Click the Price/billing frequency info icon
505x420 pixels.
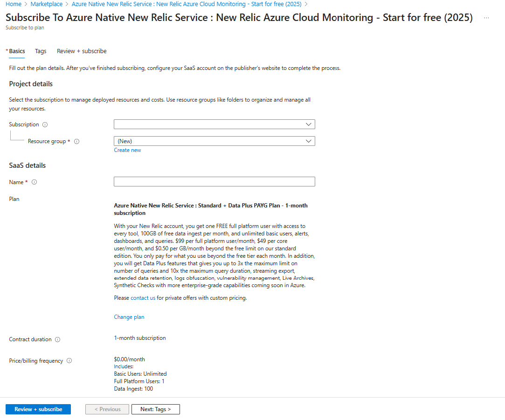(x=69, y=360)
